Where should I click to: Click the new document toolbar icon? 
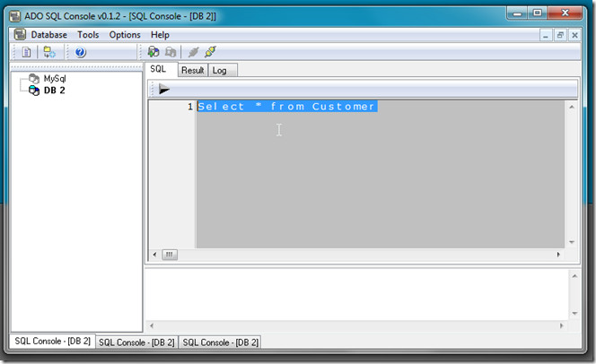tap(26, 52)
